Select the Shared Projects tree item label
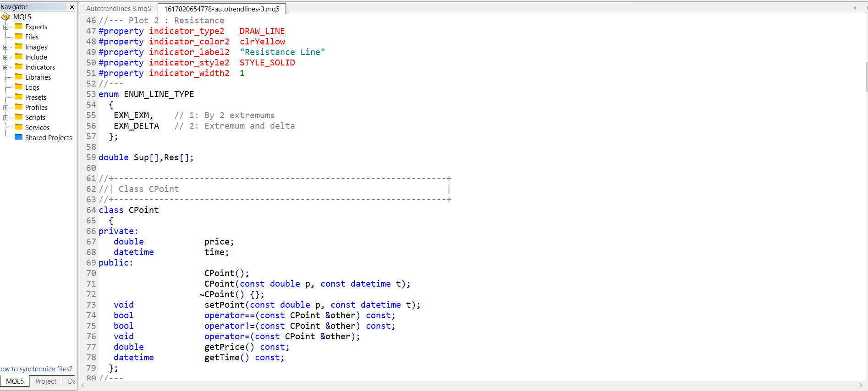 [49, 138]
